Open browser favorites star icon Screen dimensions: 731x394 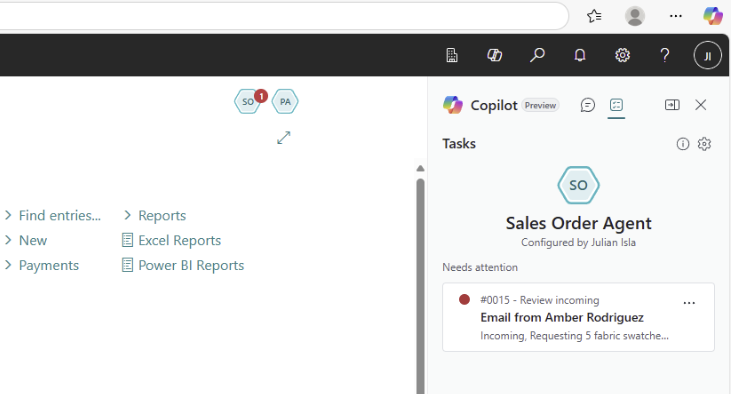(594, 16)
